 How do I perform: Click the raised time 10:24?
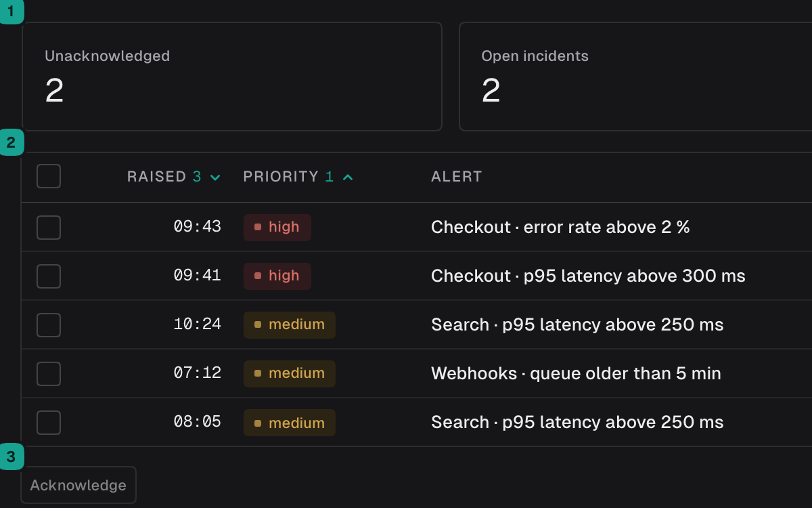(x=198, y=324)
